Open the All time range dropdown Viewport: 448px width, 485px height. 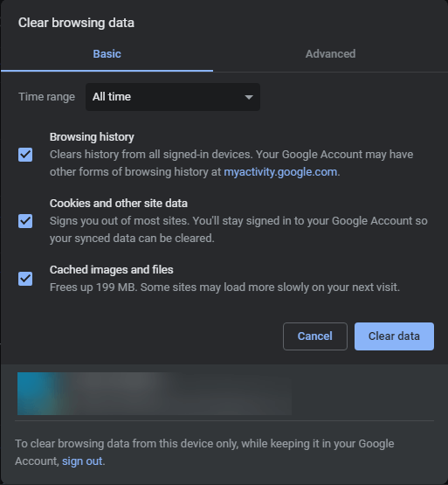173,97
